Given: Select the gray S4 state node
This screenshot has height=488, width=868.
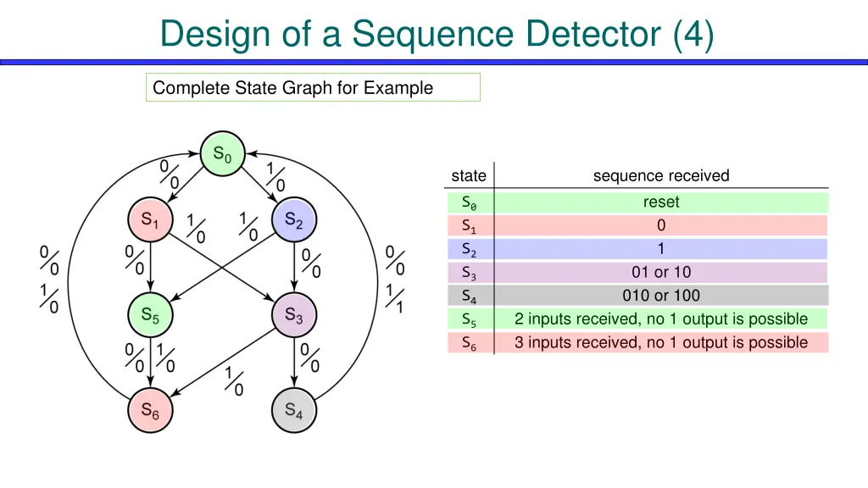Looking at the screenshot, I should coord(294,410).
